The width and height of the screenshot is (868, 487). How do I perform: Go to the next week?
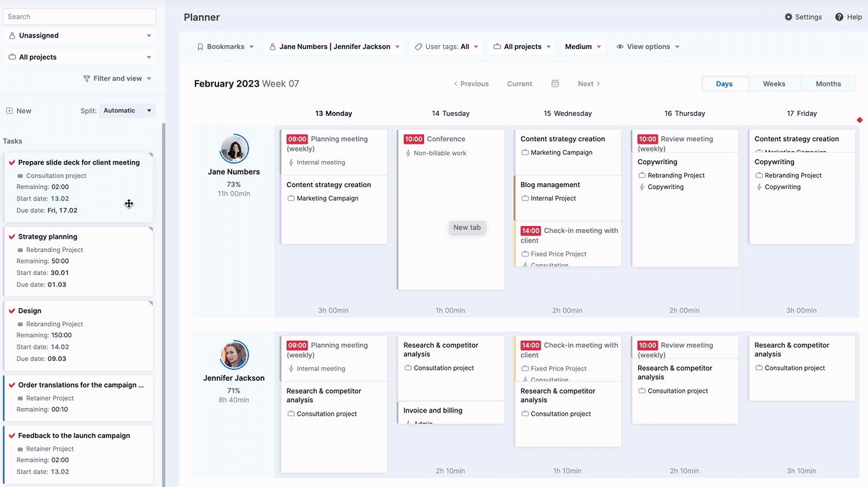click(x=589, y=83)
